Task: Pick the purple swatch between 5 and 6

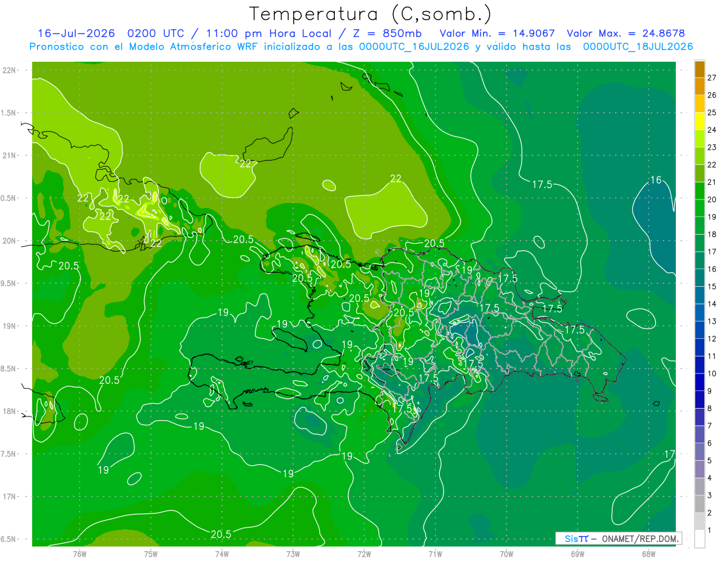Action: tap(699, 452)
